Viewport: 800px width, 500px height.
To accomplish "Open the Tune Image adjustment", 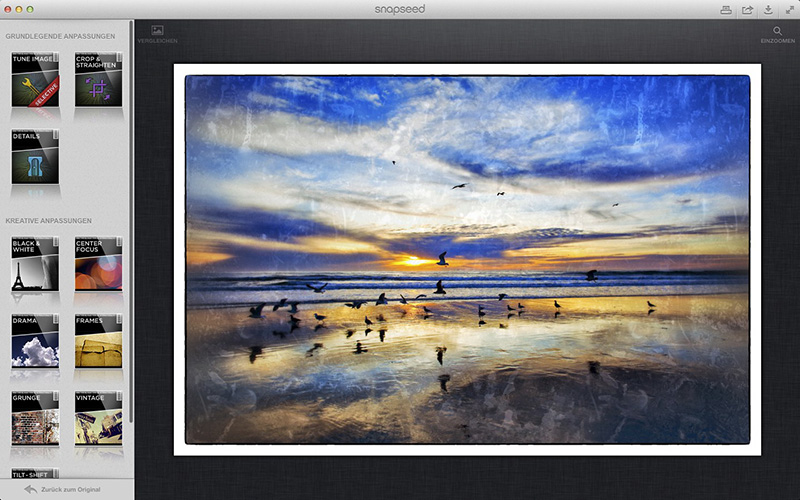I will [35, 80].
